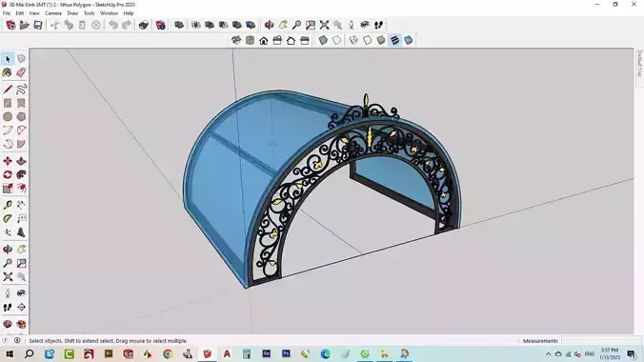
Task: Select the Protractor tool
Action: 8,218
